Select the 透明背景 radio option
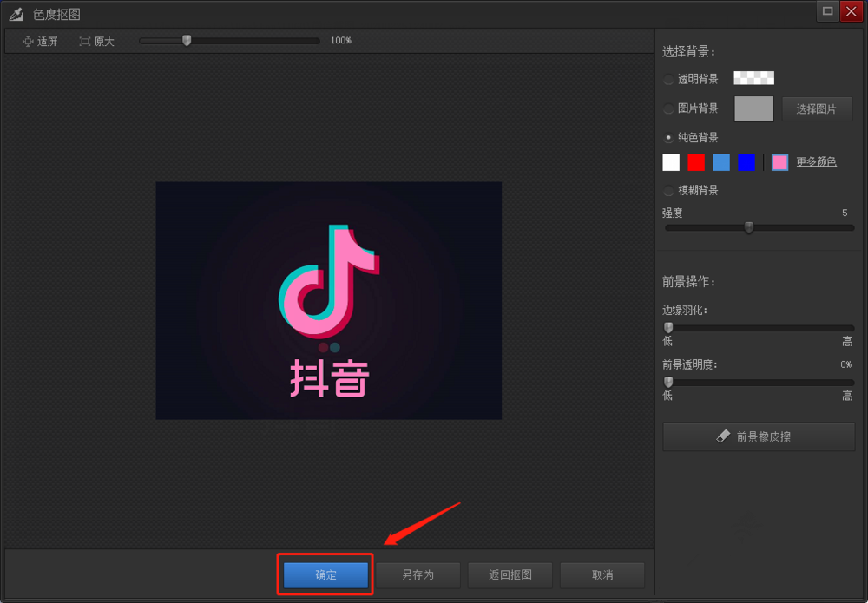Viewport: 868px width, 603px height. tap(668, 79)
